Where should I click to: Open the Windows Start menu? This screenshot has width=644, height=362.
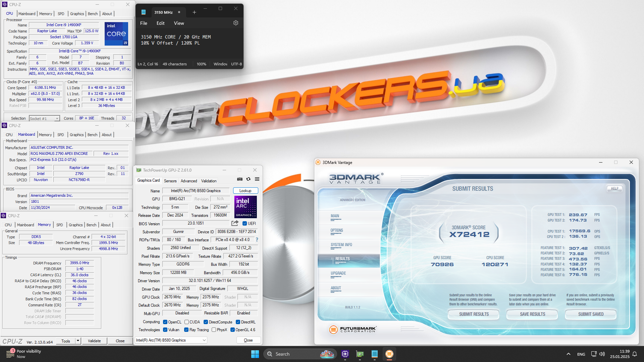click(x=255, y=354)
